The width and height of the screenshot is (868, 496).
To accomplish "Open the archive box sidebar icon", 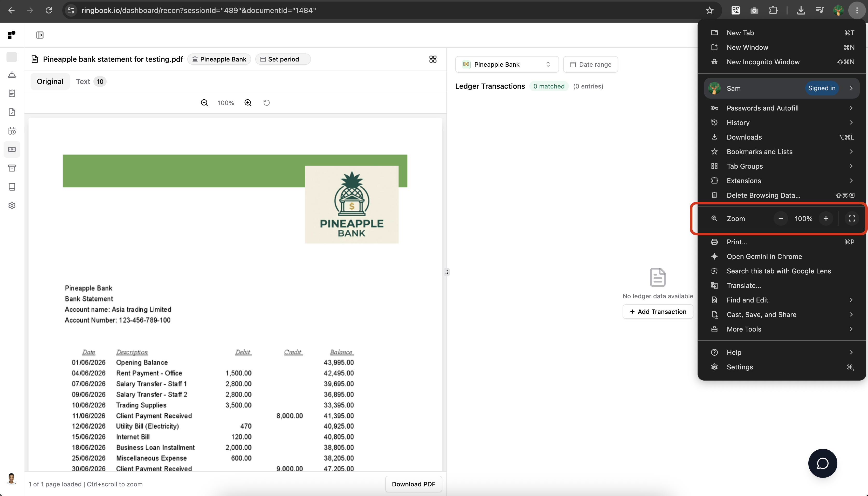I will (12, 168).
